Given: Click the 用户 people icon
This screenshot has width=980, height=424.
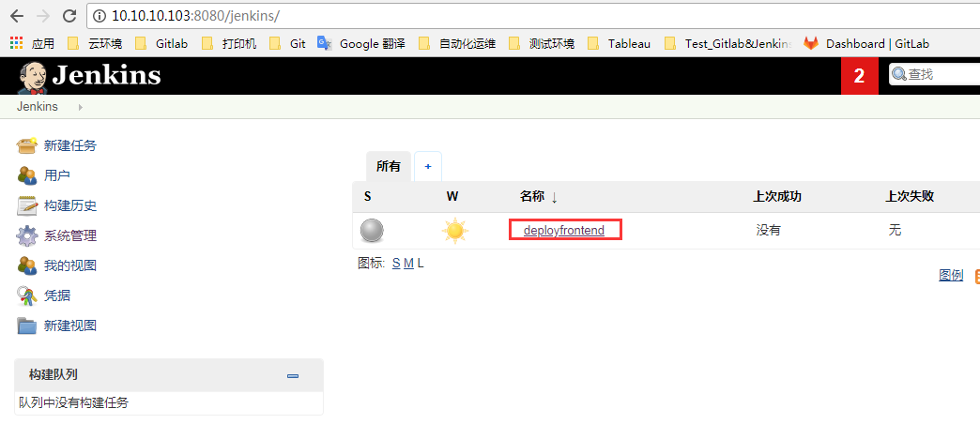Looking at the screenshot, I should pos(27,175).
